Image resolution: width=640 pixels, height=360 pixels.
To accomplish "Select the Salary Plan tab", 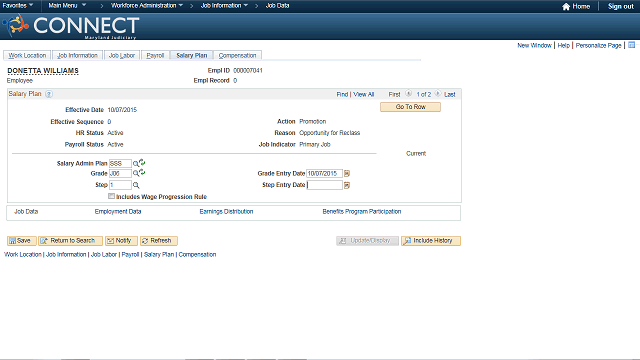I will tap(191, 56).
